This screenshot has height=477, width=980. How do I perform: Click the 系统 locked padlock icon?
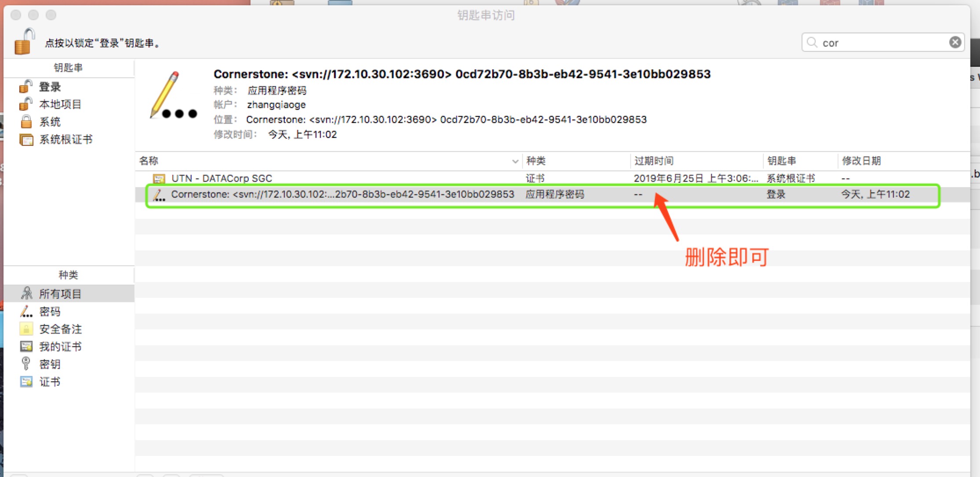click(26, 122)
